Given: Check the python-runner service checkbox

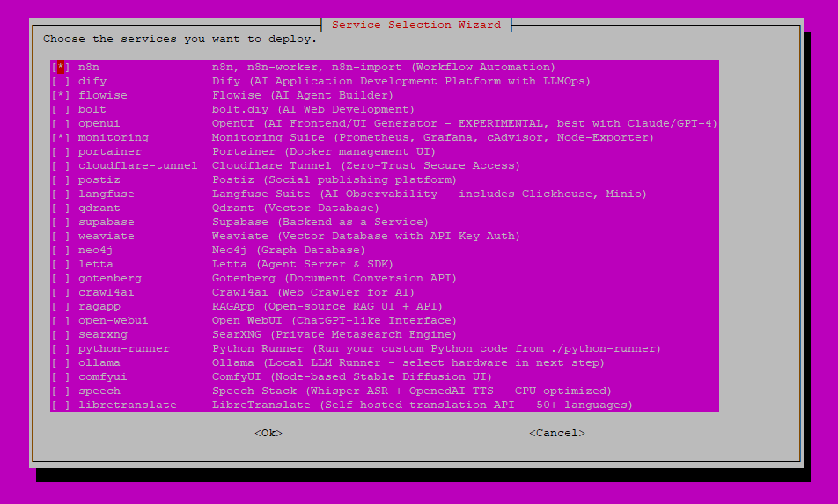Looking at the screenshot, I should 61,348.
